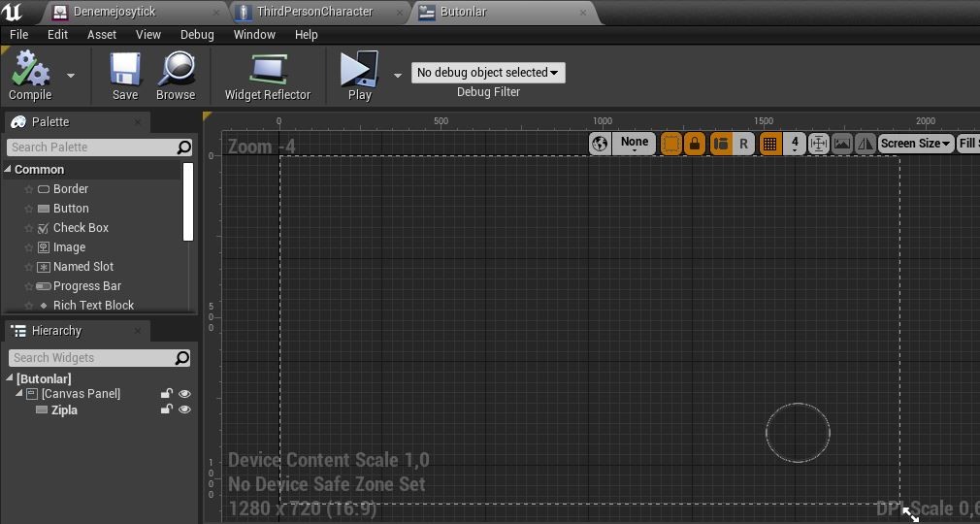Toggle grid snapping icon
Viewport: 980px width, 524px height.
(x=770, y=144)
